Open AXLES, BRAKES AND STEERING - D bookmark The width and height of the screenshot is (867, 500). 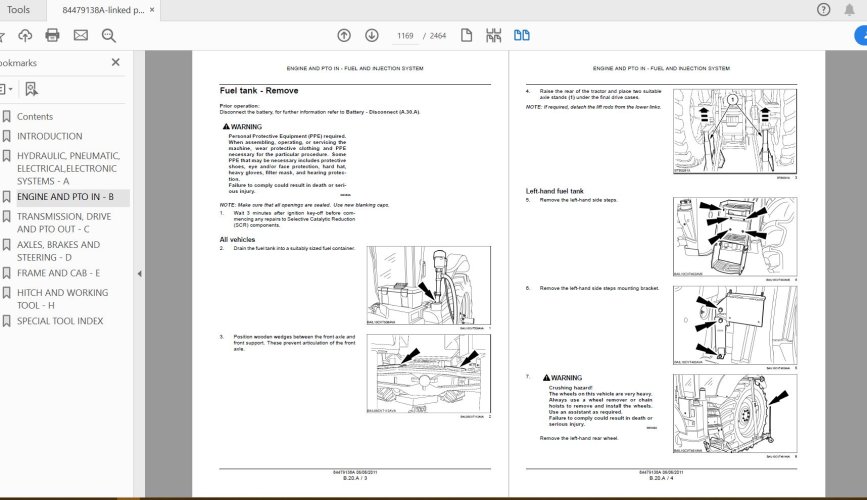pos(59,251)
